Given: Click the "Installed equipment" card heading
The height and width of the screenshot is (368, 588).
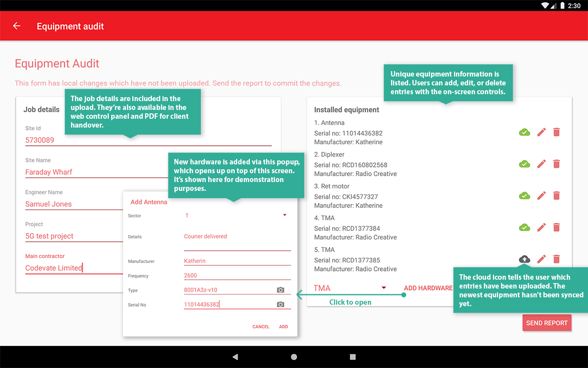Looking at the screenshot, I should pyautogui.click(x=347, y=110).
